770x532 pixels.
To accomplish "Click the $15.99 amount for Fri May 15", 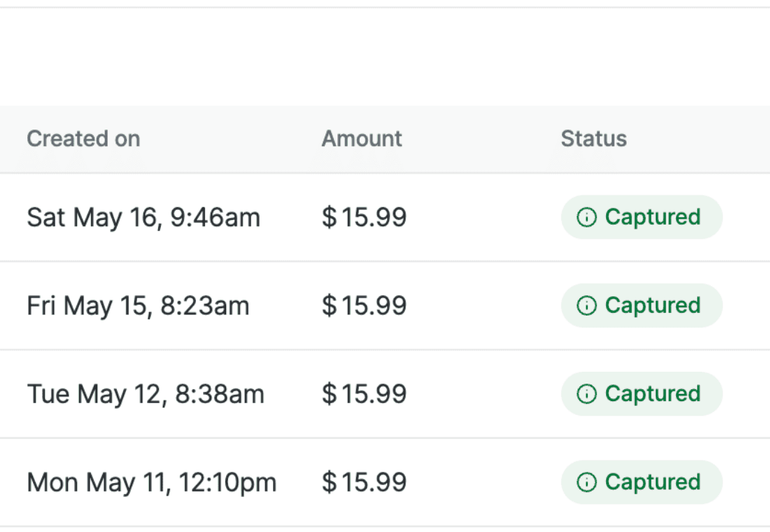I will [365, 305].
